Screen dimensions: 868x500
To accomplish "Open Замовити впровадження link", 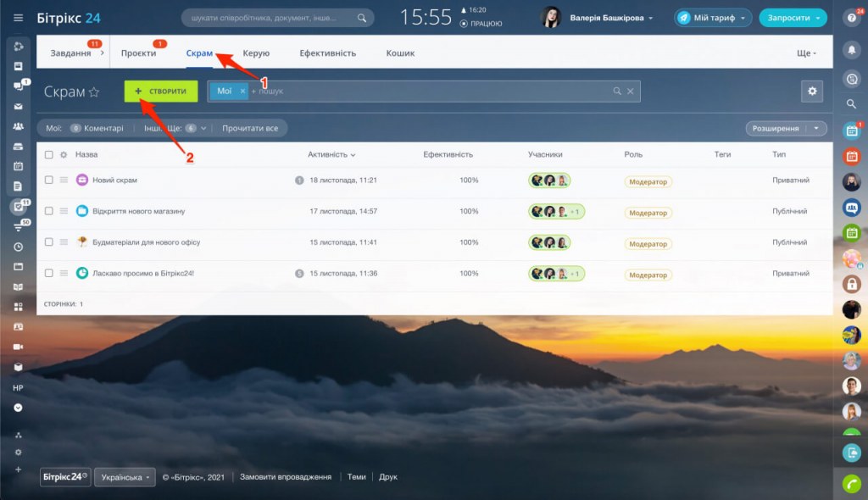I will [x=286, y=477].
